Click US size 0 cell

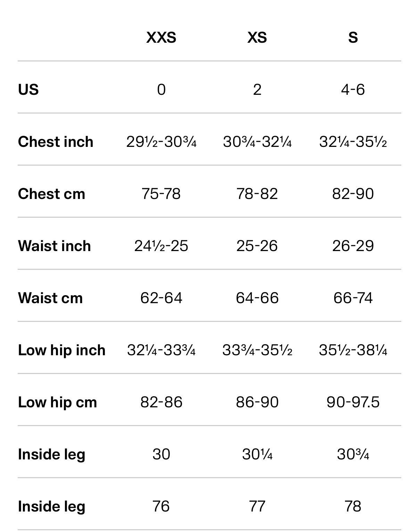pos(161,90)
